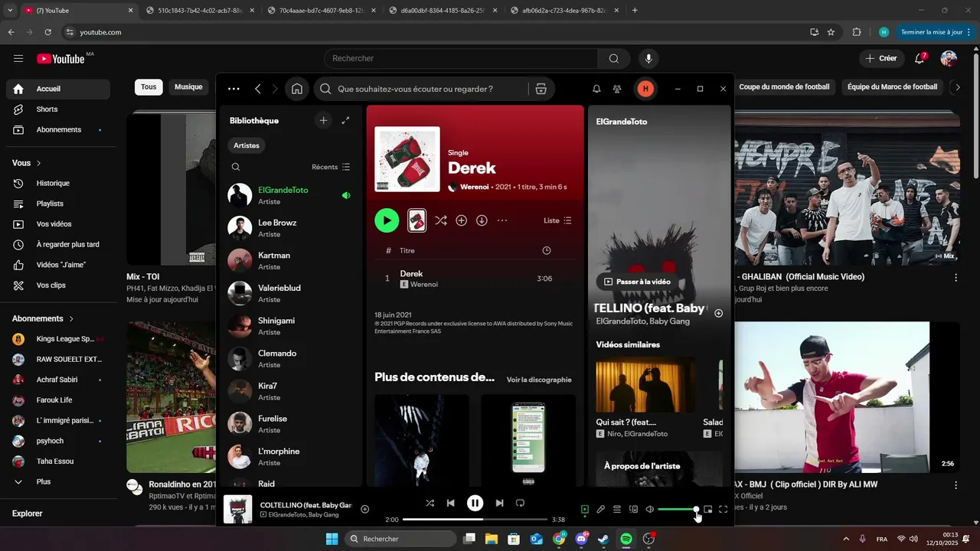Open lyrics with the microphone icon
The image size is (980, 551).
(x=601, y=510)
